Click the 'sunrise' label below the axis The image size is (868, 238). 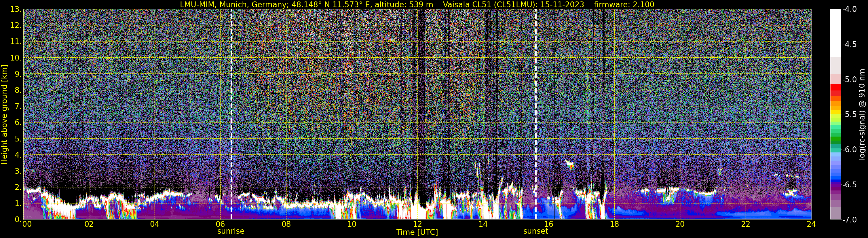(x=231, y=231)
